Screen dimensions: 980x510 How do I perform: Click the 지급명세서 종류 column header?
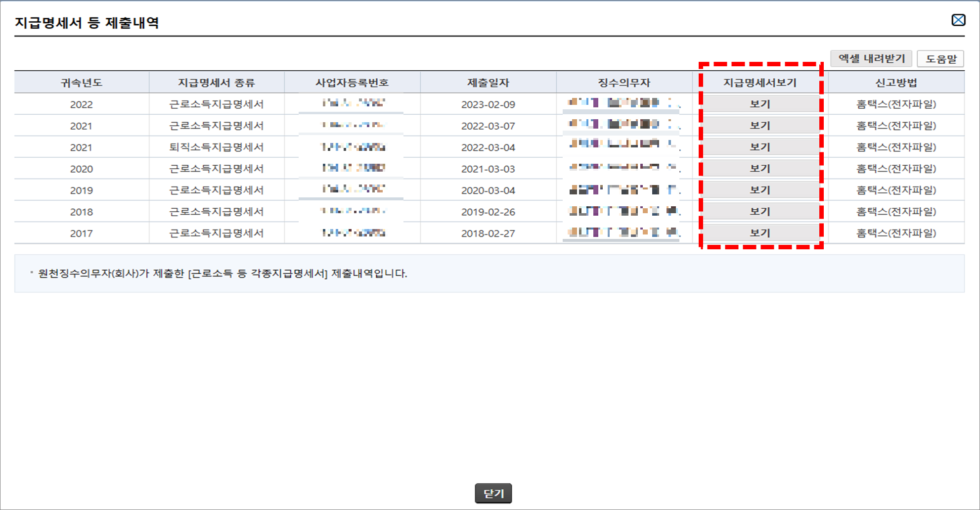pyautogui.click(x=217, y=83)
